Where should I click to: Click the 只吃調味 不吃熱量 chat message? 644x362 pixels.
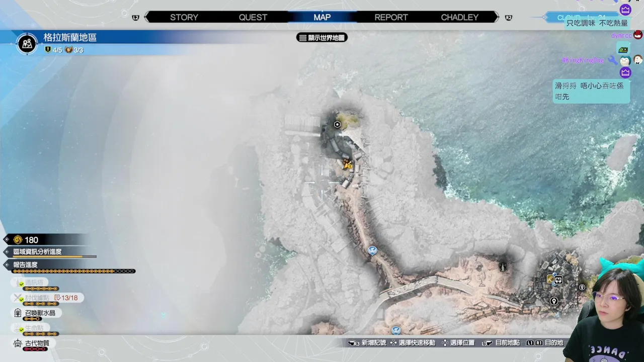(597, 23)
